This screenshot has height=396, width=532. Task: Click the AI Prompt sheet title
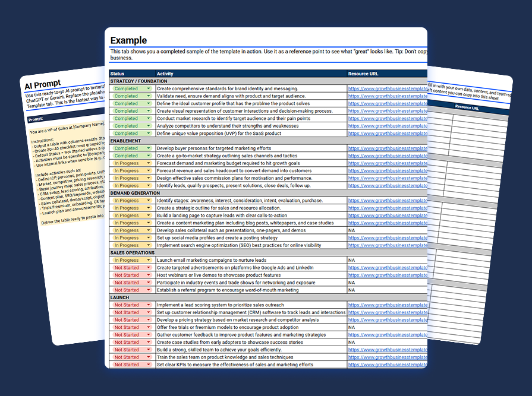click(43, 85)
